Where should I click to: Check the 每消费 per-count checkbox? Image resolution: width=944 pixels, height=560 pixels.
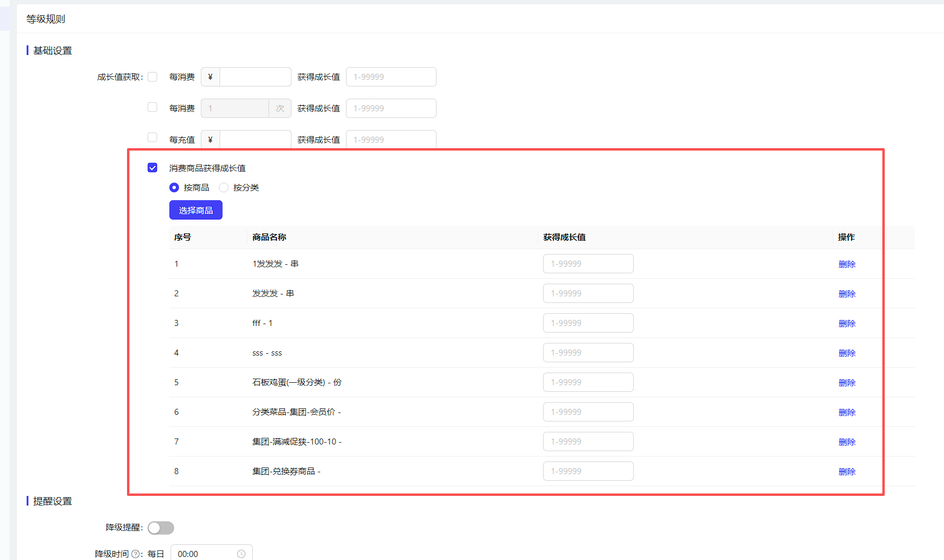click(152, 108)
